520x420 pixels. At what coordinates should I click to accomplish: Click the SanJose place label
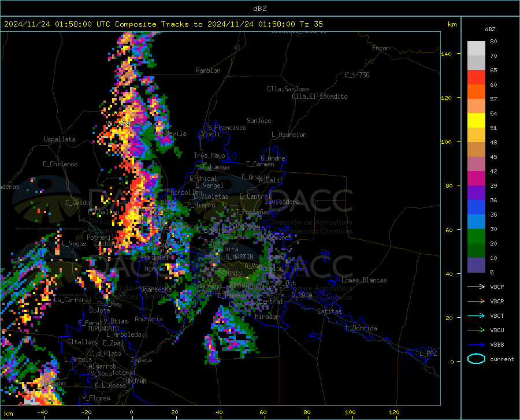(x=259, y=121)
